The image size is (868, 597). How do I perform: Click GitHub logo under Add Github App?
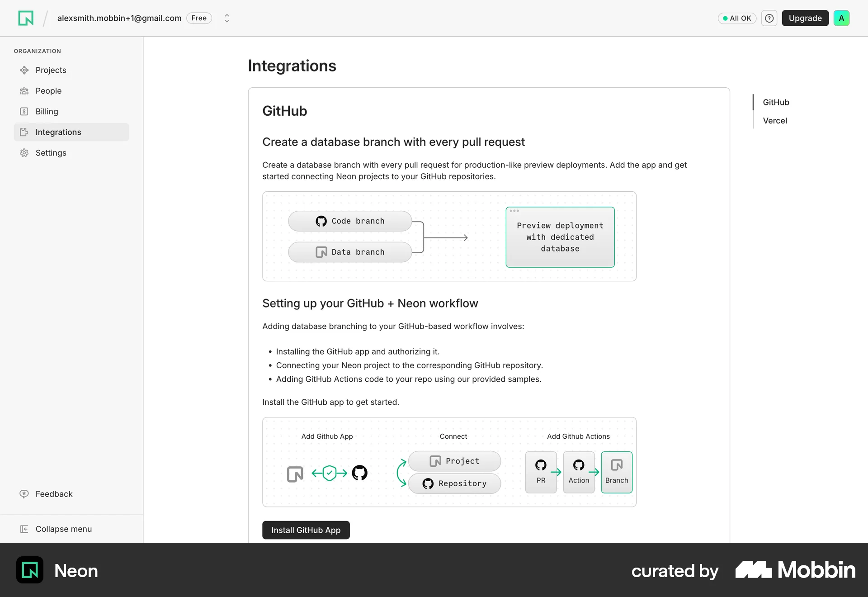pos(359,473)
